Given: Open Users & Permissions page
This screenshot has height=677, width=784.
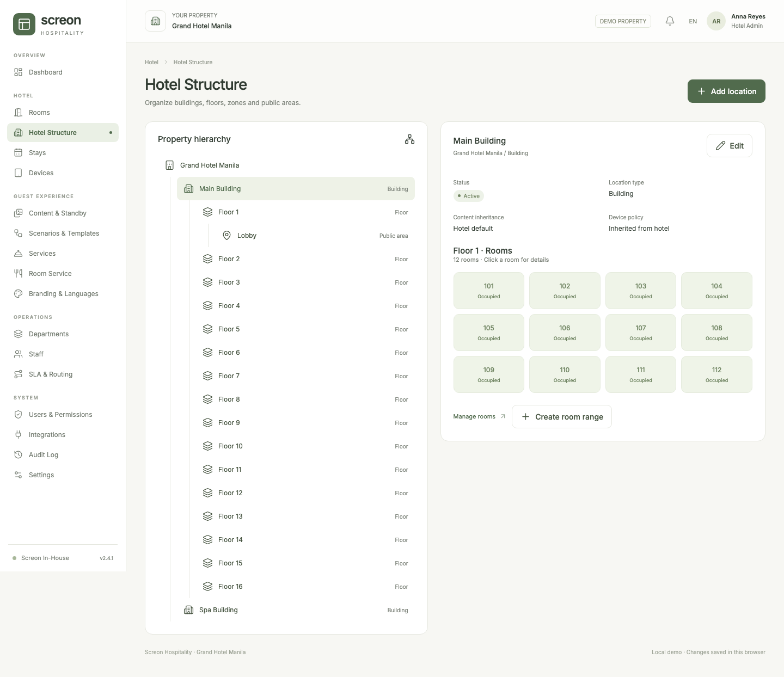Looking at the screenshot, I should click(x=63, y=415).
